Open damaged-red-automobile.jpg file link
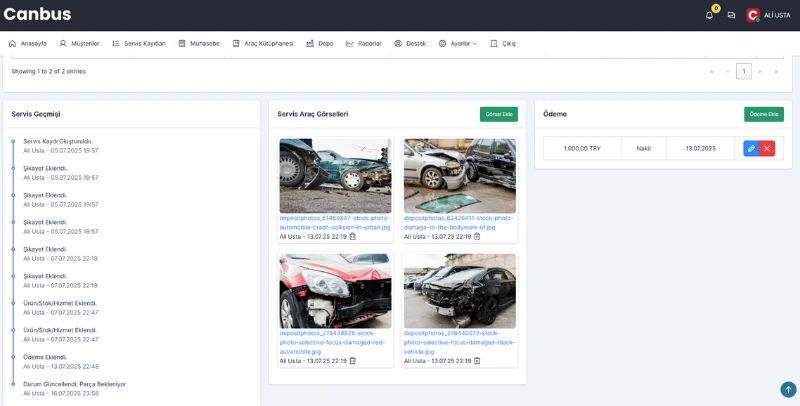This screenshot has height=406, width=800. click(x=332, y=342)
